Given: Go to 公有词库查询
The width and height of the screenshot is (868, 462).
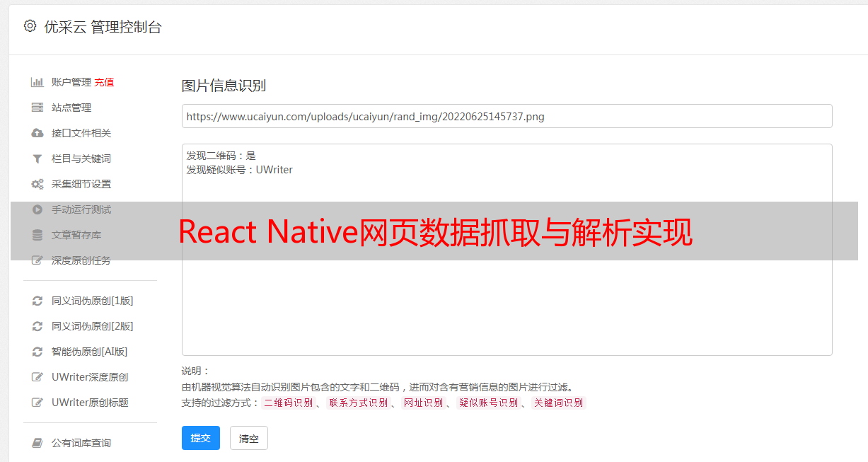Looking at the screenshot, I should tap(81, 443).
